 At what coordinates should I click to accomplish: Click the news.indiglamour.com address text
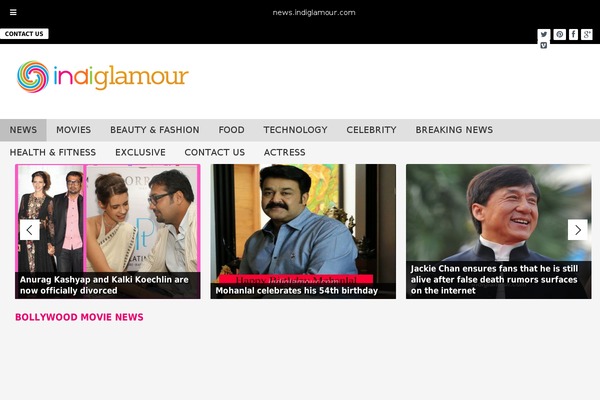click(x=314, y=12)
